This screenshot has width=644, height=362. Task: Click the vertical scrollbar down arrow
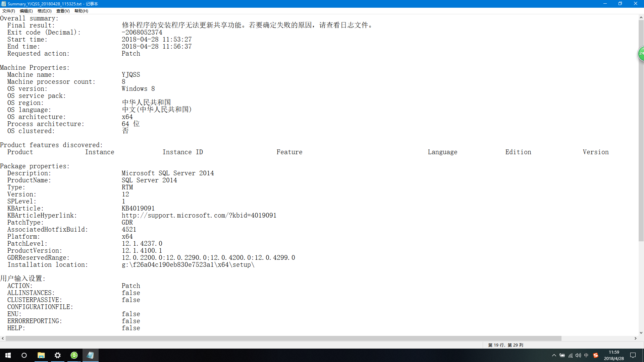(x=641, y=333)
